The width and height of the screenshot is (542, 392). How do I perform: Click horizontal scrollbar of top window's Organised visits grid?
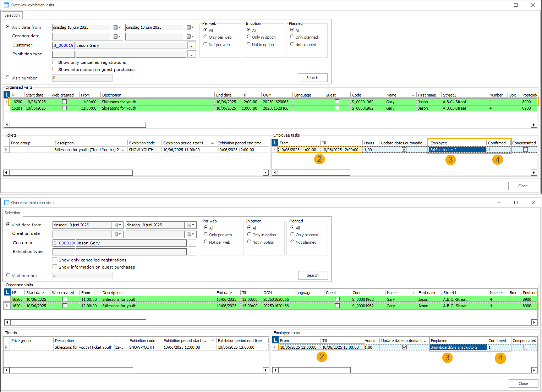tap(78, 125)
